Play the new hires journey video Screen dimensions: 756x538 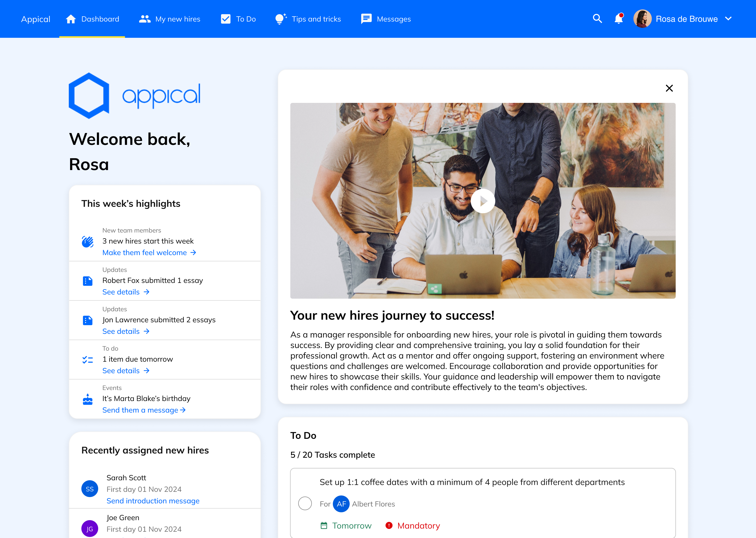point(483,201)
